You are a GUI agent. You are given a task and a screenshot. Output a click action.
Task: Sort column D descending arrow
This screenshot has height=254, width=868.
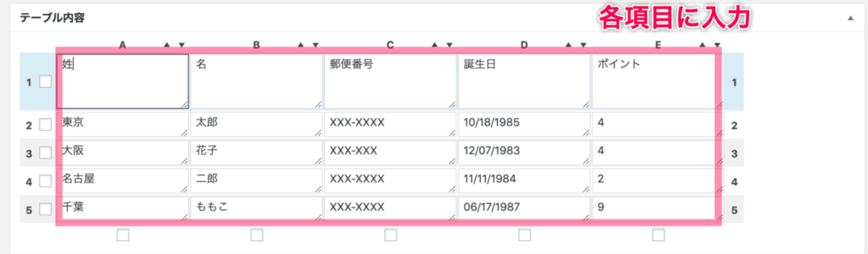tap(583, 46)
